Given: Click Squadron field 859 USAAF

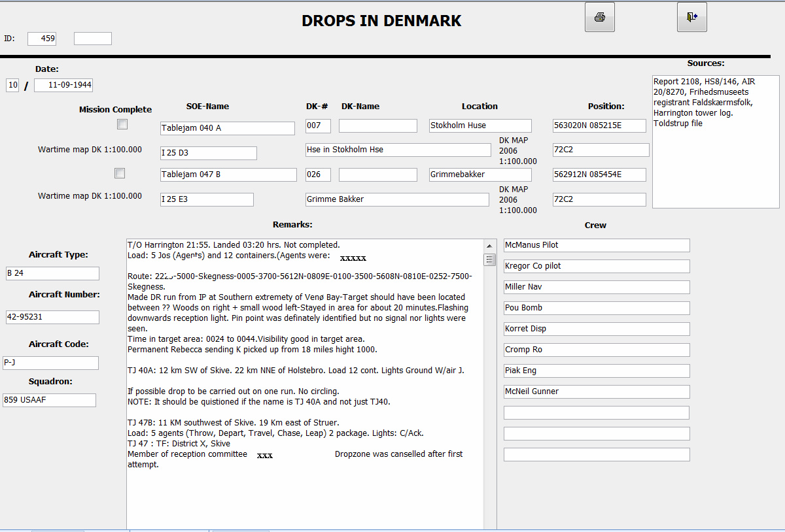Looking at the screenshot, I should (49, 400).
